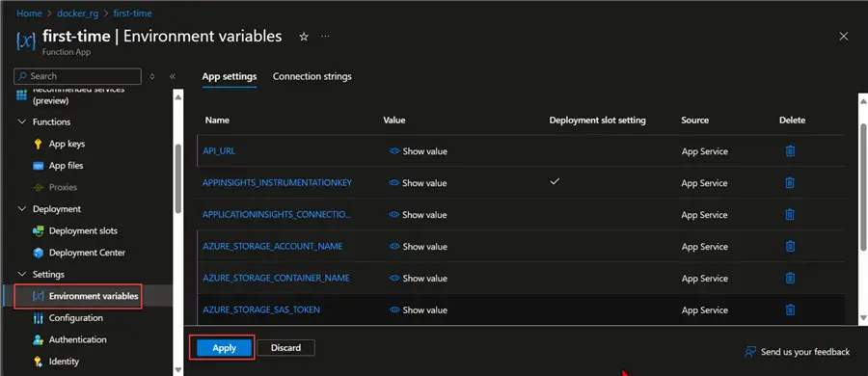The height and width of the screenshot is (376, 868).
Task: Open the APPLICATIONINSIGHTS_CONNECTIO... setting name
Action: tap(277, 214)
